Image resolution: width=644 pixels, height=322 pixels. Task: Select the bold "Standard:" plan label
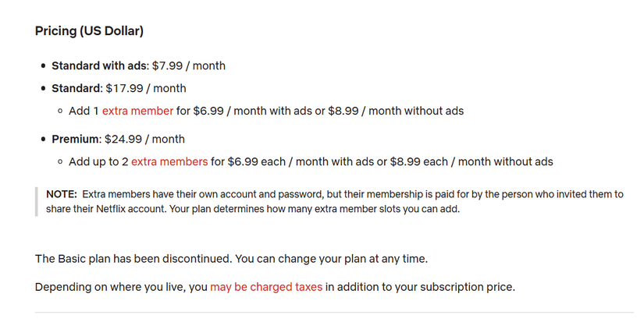pyautogui.click(x=77, y=88)
